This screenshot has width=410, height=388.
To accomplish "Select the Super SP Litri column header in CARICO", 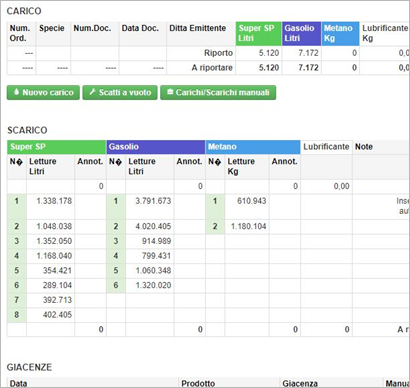I will coord(259,33).
